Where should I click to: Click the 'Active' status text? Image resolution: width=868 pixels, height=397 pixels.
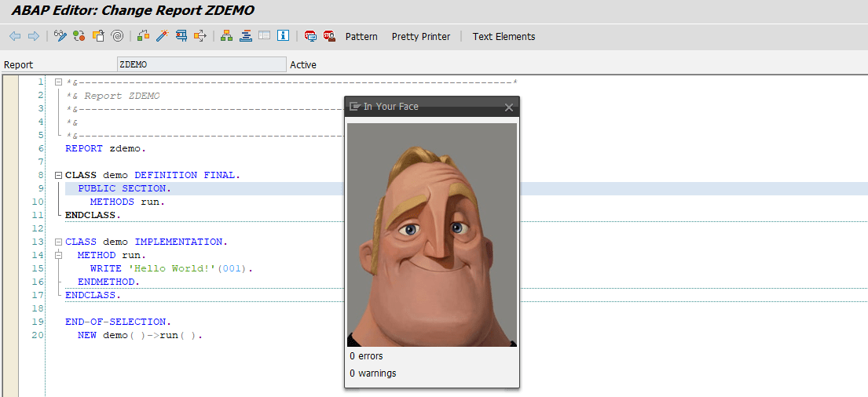303,64
